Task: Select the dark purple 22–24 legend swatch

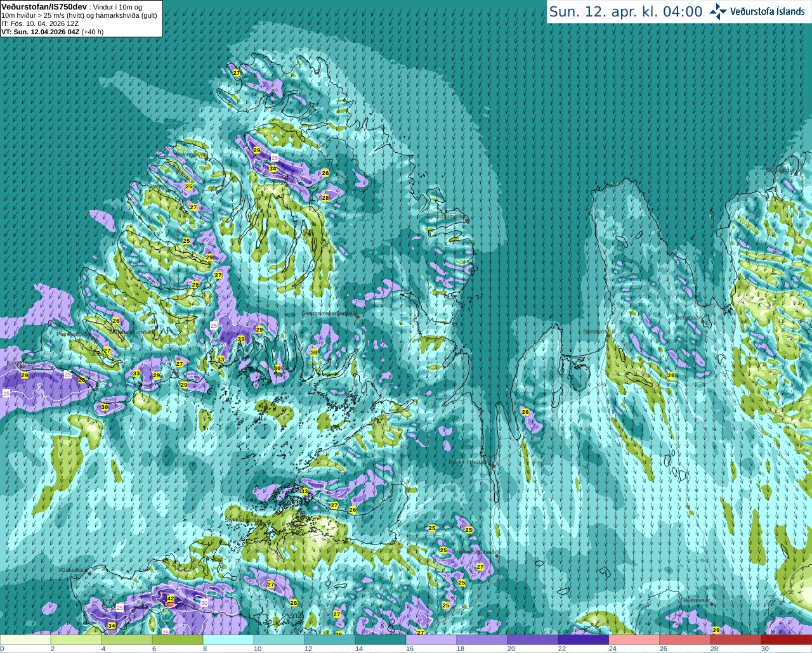Action: tap(583, 640)
